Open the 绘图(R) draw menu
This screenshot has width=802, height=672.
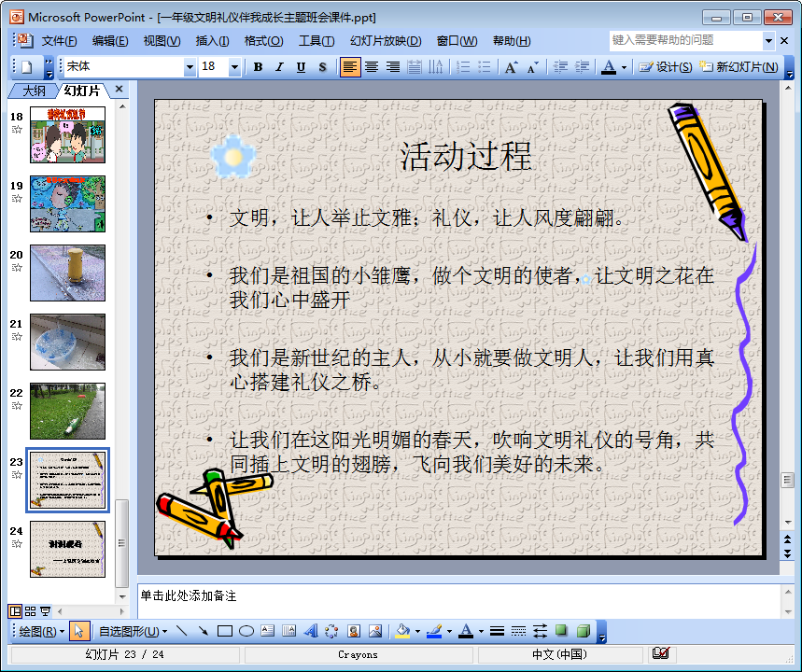pos(41,631)
